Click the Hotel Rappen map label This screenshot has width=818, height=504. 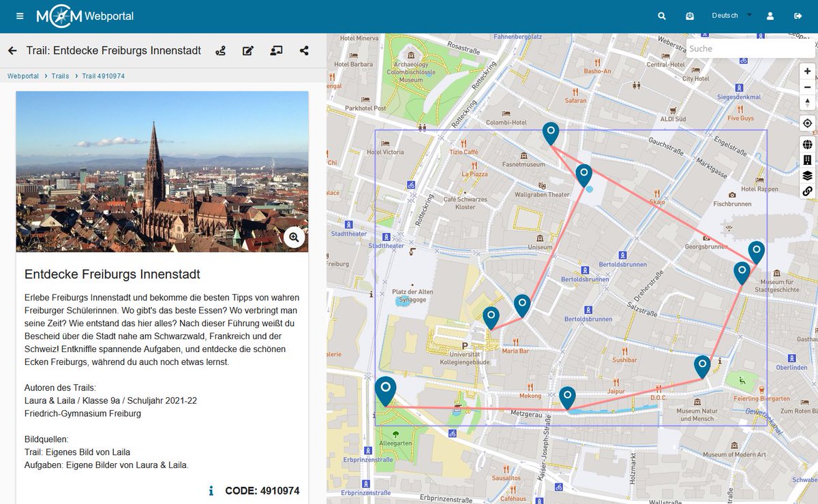pyautogui.click(x=759, y=189)
